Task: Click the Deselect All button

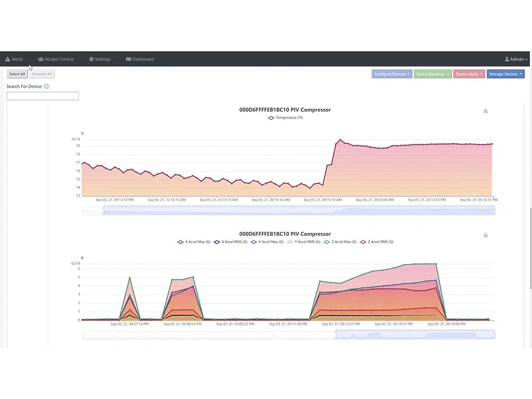Action: pyautogui.click(x=41, y=74)
